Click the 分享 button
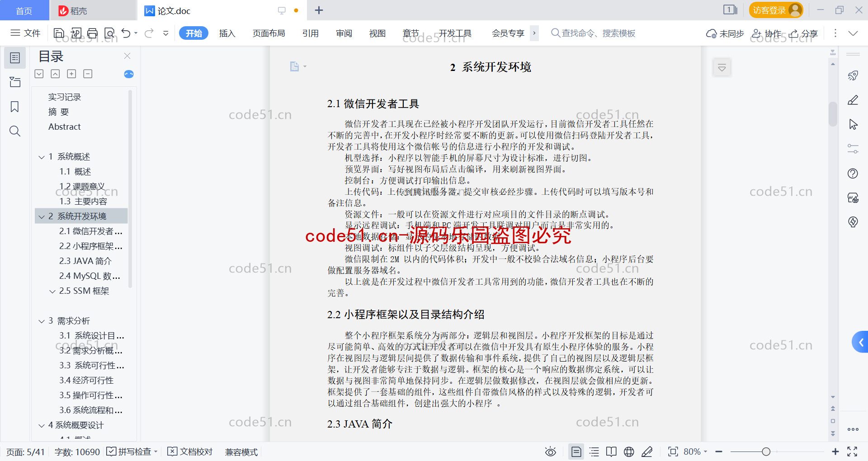The width and height of the screenshot is (868, 461). [x=803, y=33]
